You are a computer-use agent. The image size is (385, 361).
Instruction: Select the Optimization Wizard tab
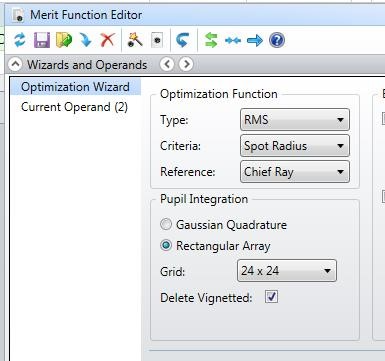tap(75, 87)
